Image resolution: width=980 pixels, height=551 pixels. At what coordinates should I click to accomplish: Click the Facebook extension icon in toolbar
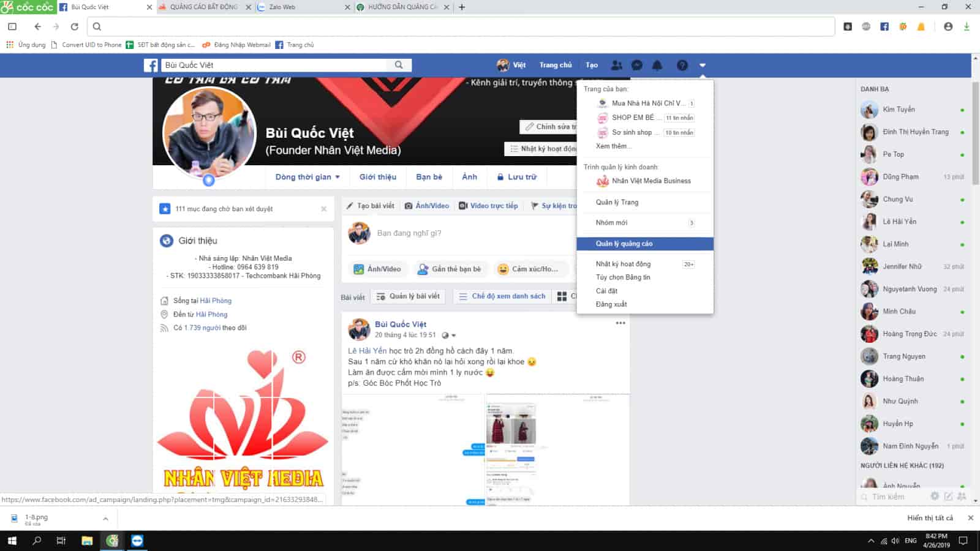[x=884, y=26]
